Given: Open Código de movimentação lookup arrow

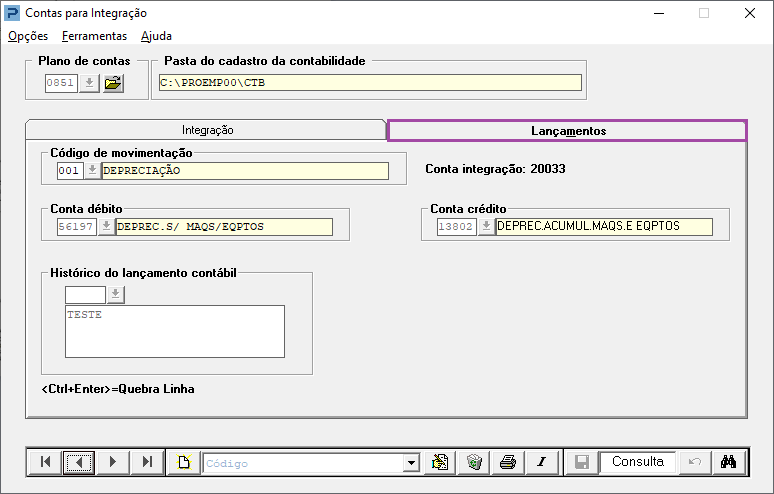Looking at the screenshot, I should pos(92,171).
